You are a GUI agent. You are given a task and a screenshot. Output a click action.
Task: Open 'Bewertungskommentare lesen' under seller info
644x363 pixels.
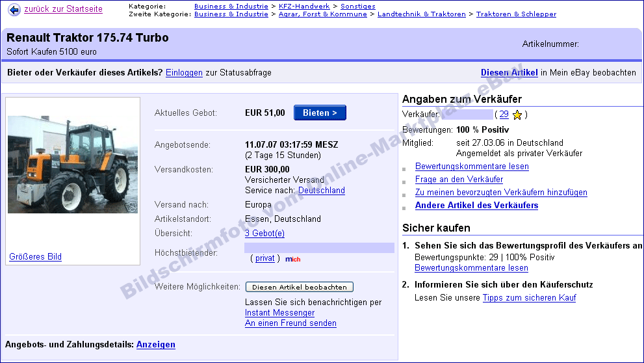tap(472, 167)
